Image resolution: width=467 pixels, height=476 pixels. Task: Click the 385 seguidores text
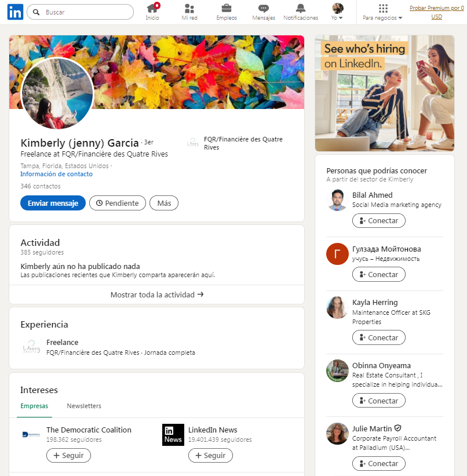42,252
